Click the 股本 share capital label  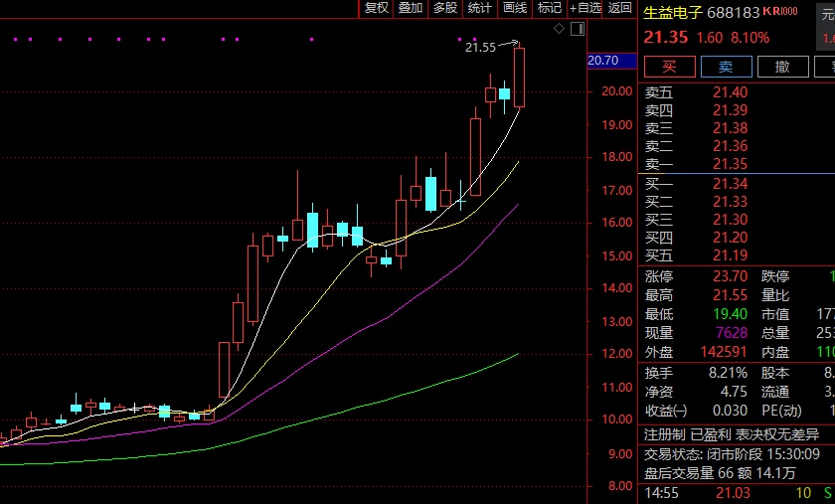[774, 373]
